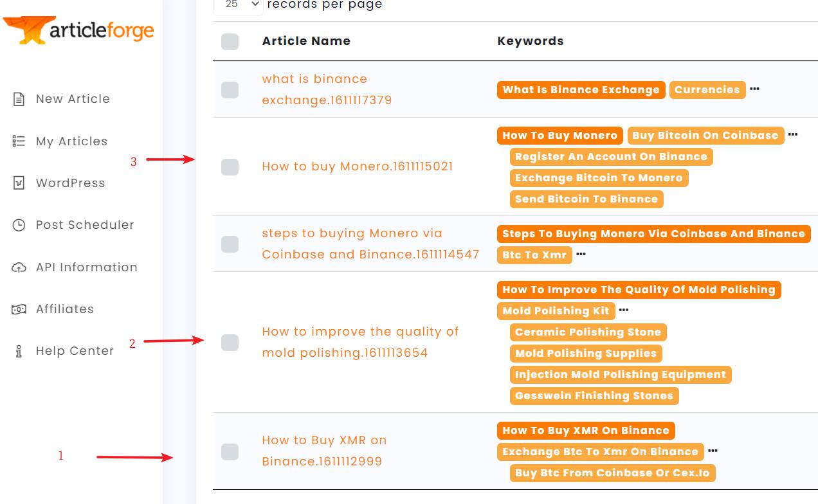Click the 'Buy Bitcoin On Coinbase' tag
Viewport: 818px width, 504px height.
(x=705, y=136)
